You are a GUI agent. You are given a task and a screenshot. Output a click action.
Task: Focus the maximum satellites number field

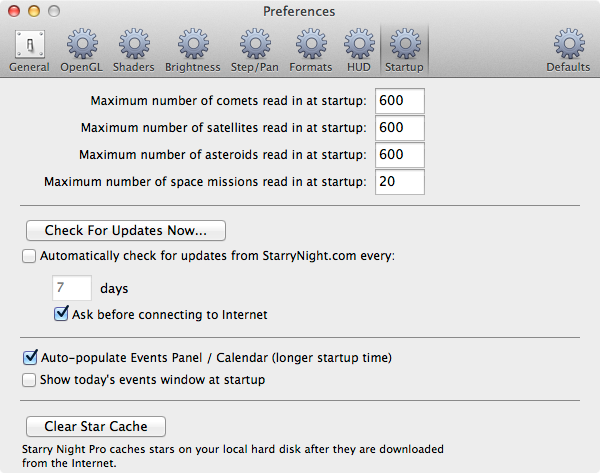[400, 128]
